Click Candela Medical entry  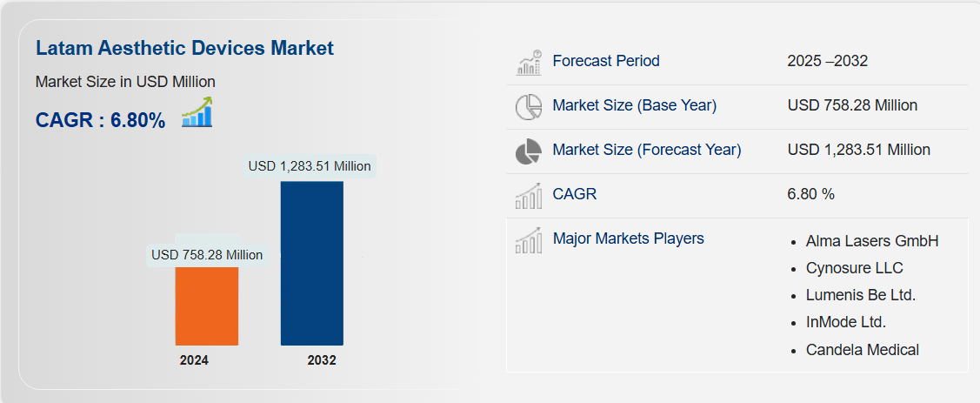(862, 349)
